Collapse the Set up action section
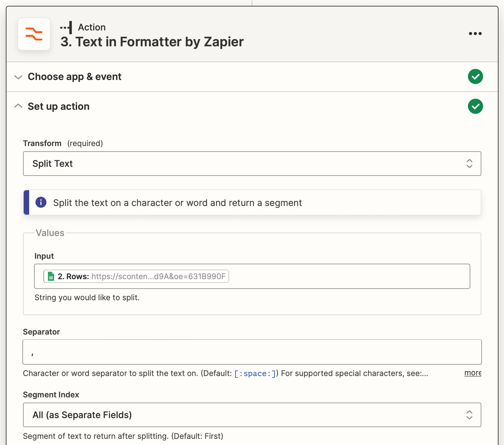Screen dimensions: 504x445 tap(18, 106)
